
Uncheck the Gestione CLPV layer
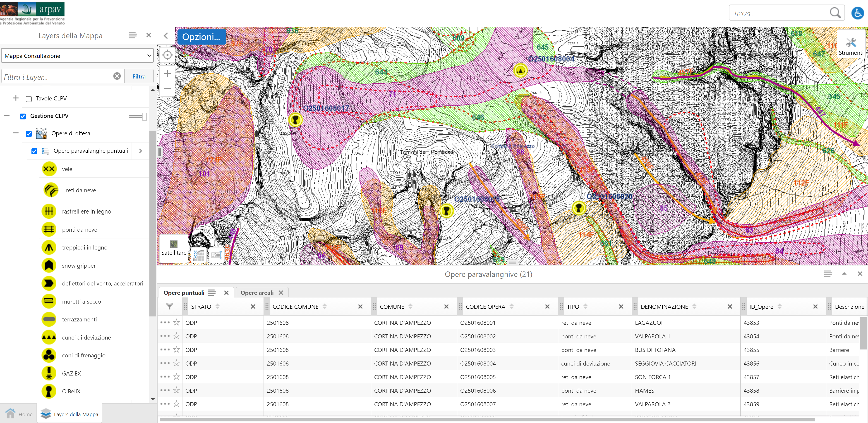click(23, 116)
